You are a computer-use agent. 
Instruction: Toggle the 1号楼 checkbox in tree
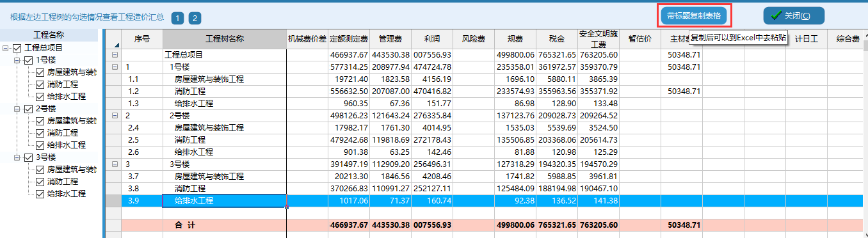point(28,60)
